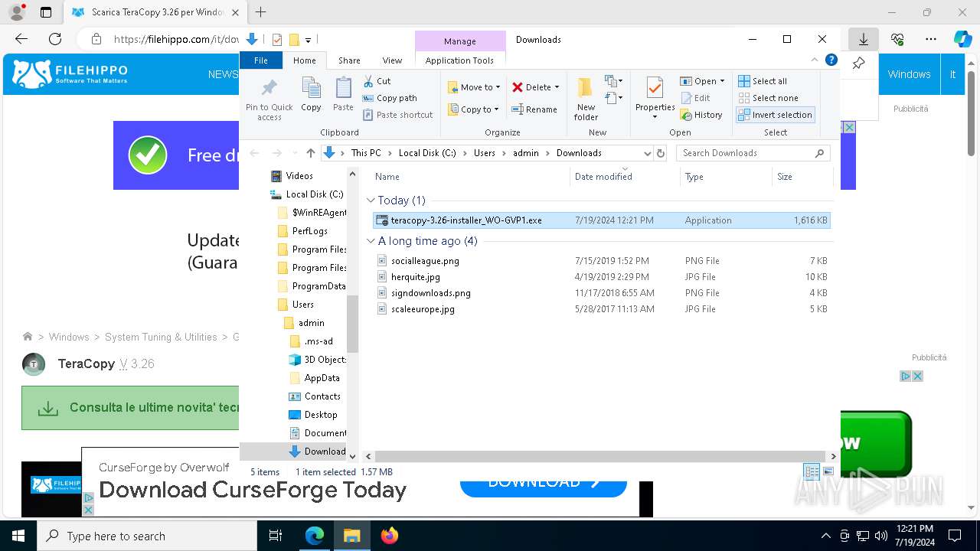
Task: Switch to the View ribbon tab
Action: pos(392,60)
